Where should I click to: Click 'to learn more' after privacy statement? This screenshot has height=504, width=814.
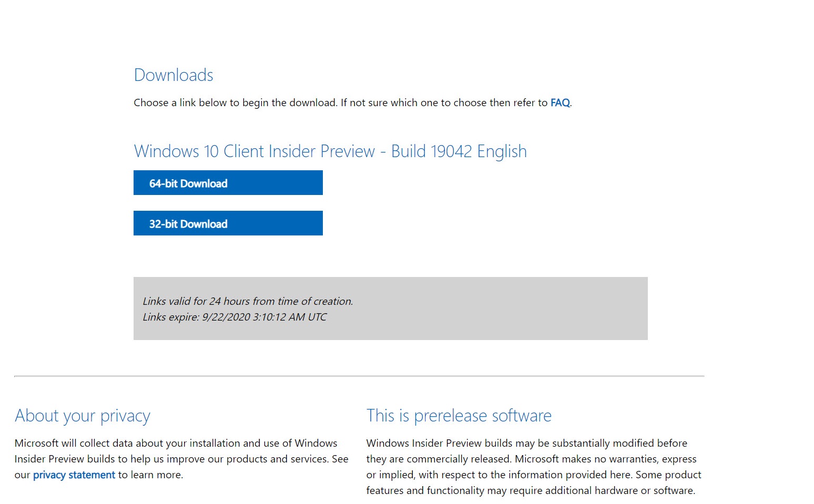(150, 475)
